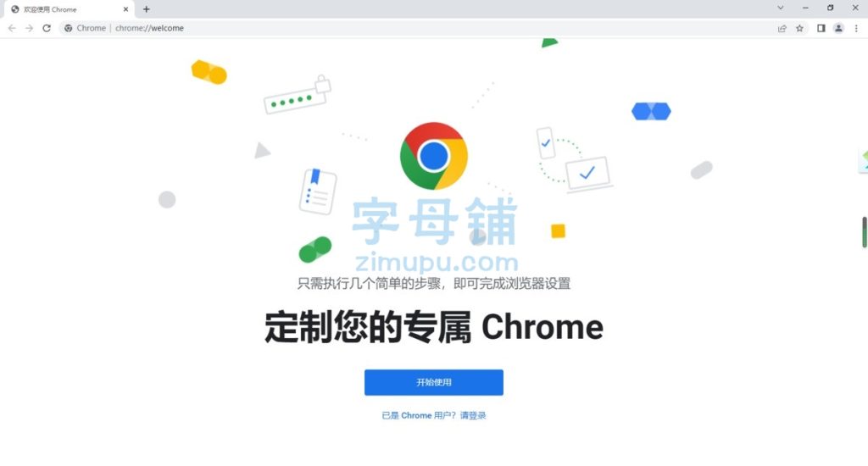The height and width of the screenshot is (466, 868).
Task: Reload the page with the refresh icon
Action: point(47,28)
